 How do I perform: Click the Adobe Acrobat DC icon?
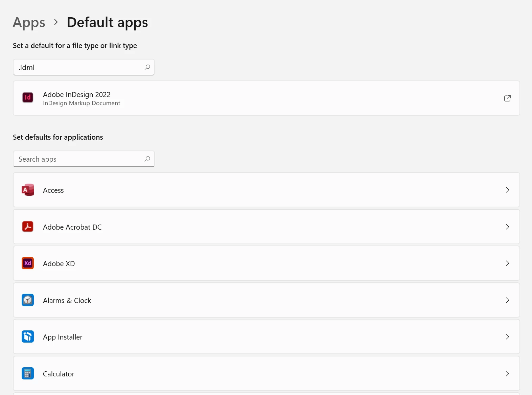pos(28,227)
